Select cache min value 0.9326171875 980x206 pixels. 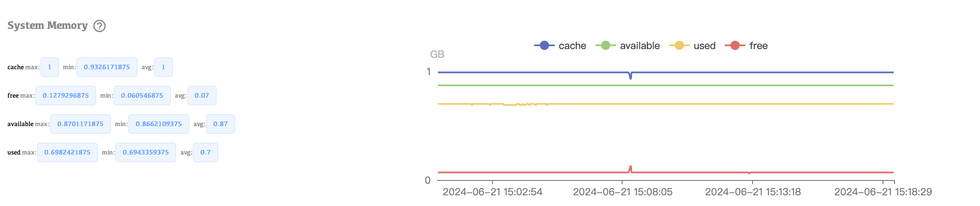(107, 67)
